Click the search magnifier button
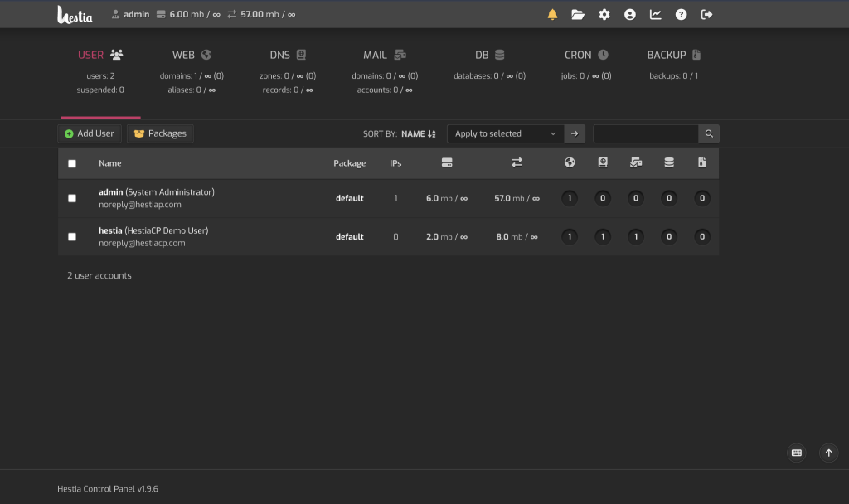 (709, 133)
